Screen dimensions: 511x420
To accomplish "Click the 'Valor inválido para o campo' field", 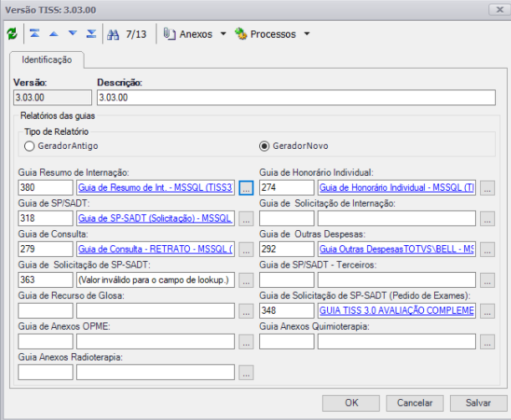I will tap(156, 279).
